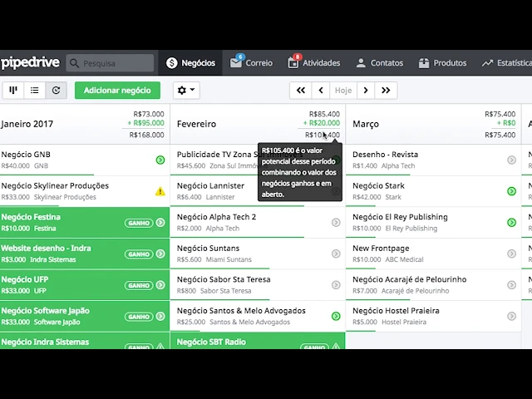The width and height of the screenshot is (532, 399).
Task: Select the forecast timeline view icon
Action: (56, 91)
